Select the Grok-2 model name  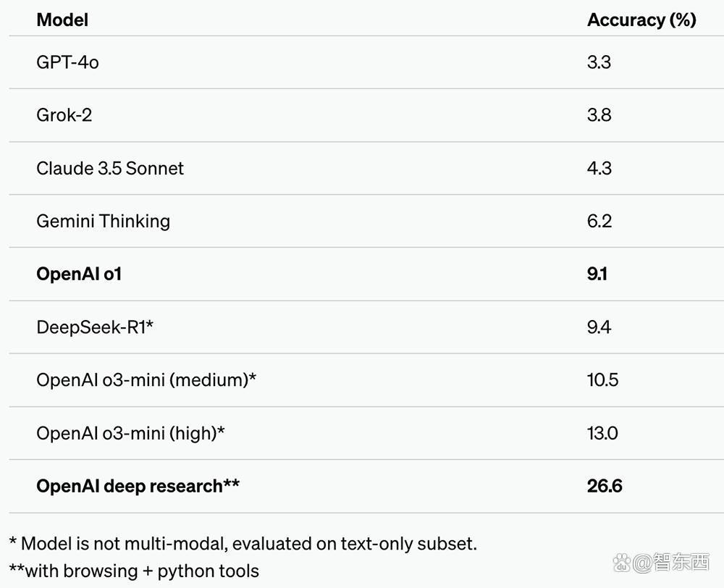click(64, 115)
